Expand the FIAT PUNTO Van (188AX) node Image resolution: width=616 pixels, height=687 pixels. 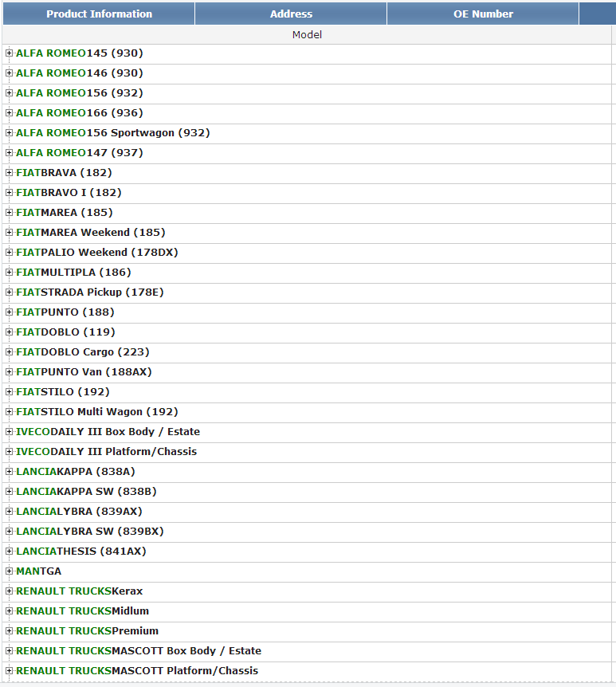pyautogui.click(x=9, y=372)
